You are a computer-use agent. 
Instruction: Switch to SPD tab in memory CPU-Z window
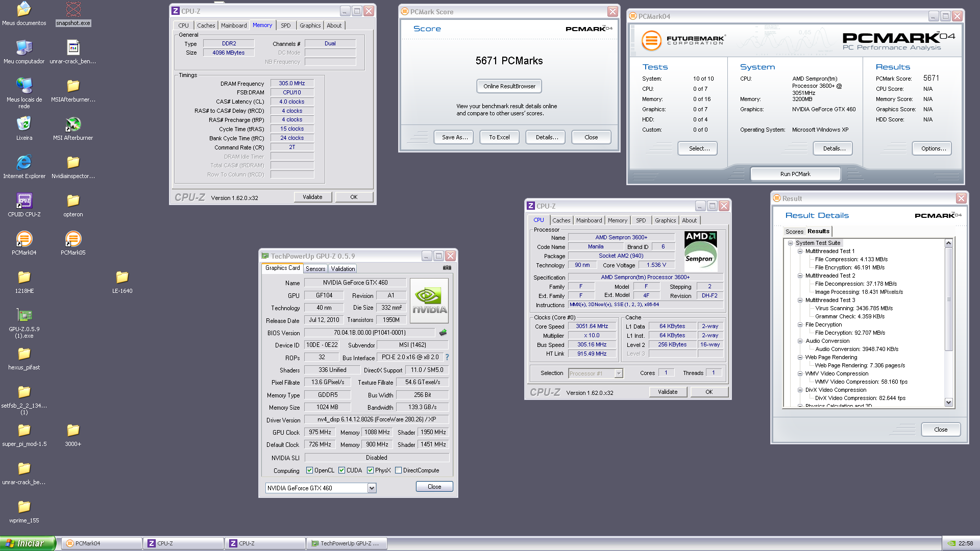286,26
